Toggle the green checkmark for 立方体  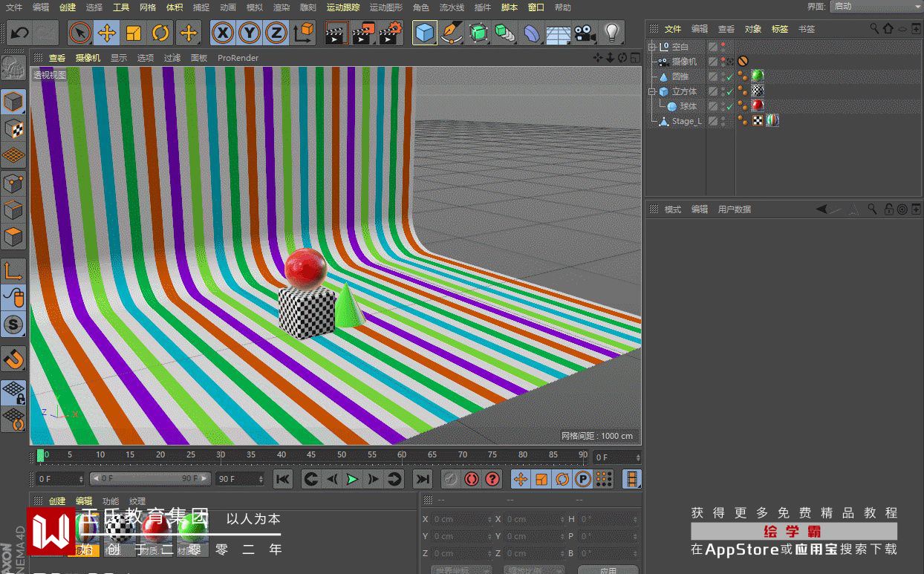point(729,92)
